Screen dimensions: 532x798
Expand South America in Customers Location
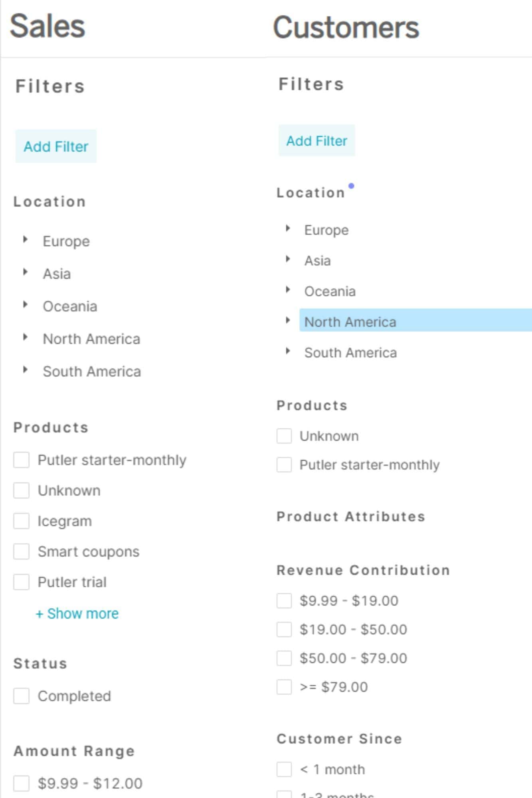point(288,351)
